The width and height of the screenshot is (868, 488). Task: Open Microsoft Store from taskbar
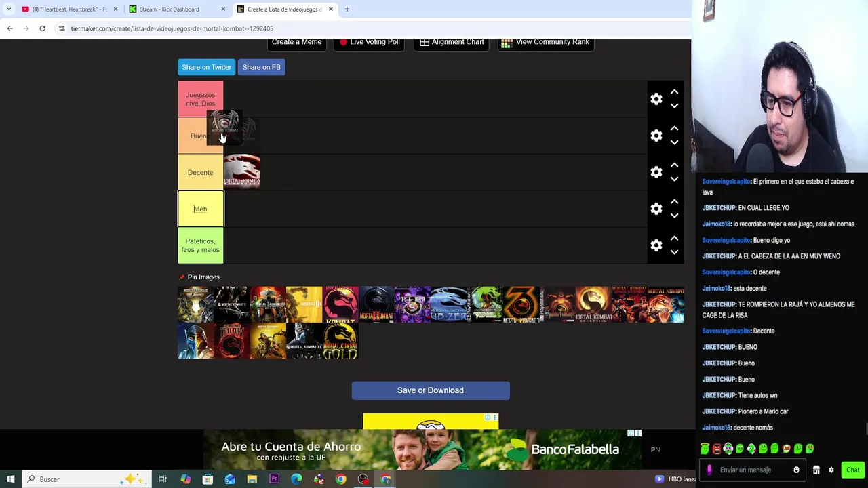pos(208,479)
